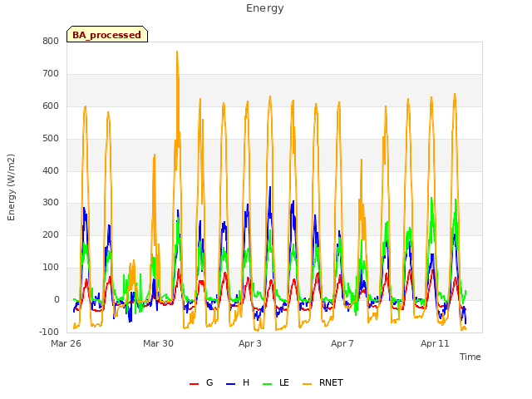Click the Apr 11 x-axis label
Image resolution: width=532 pixels, height=399 pixels.
[435, 343]
